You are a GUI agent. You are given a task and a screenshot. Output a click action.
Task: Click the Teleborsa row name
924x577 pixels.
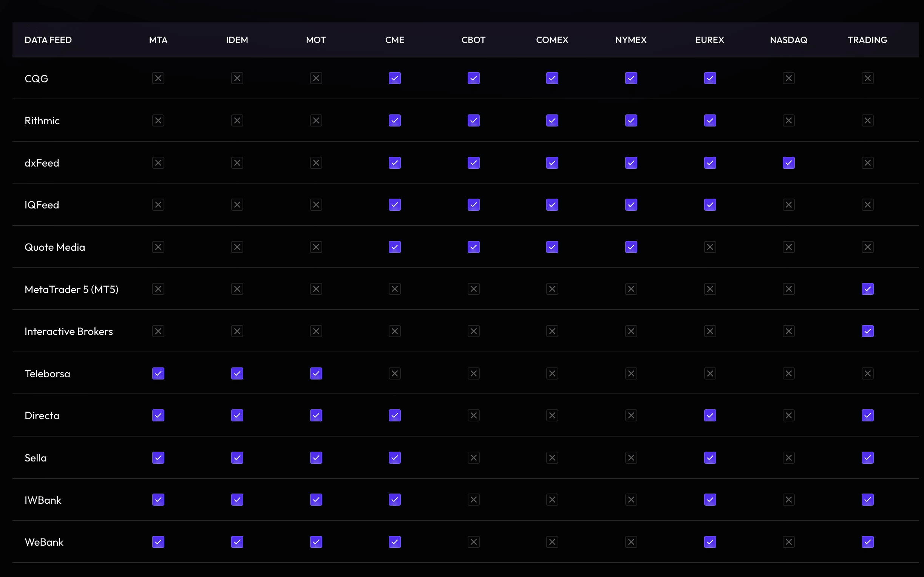pyautogui.click(x=47, y=373)
